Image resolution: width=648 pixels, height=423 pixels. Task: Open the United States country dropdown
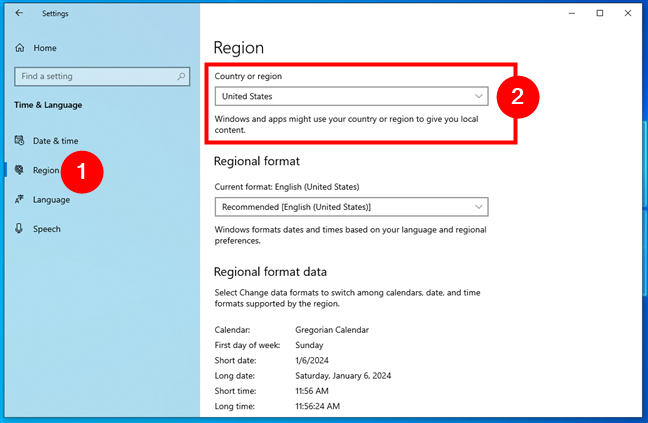351,96
